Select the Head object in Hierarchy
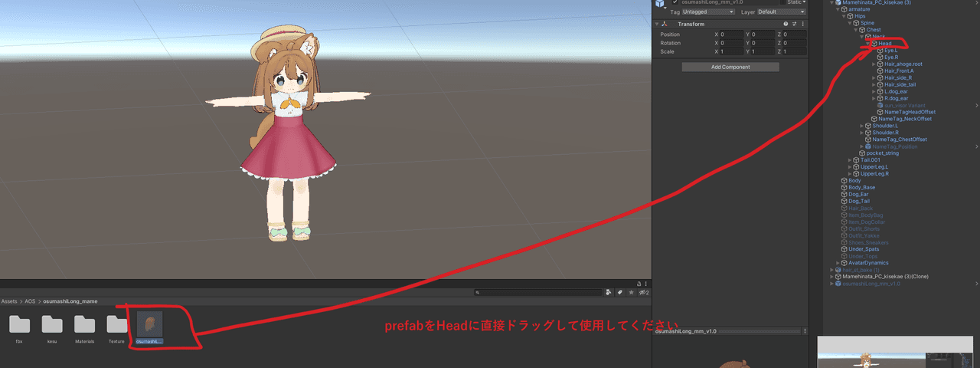980x368 pixels. tap(884, 44)
